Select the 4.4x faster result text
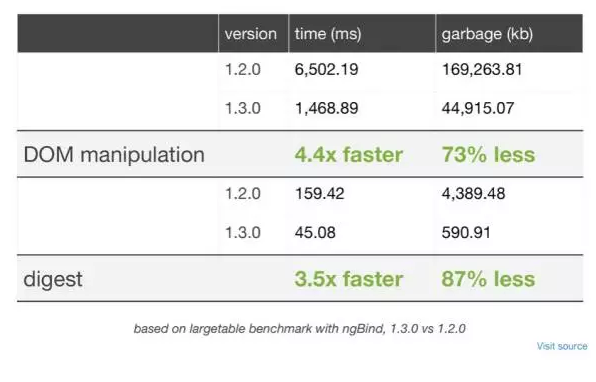Viewport: 596px width, 382px height. 349,155
